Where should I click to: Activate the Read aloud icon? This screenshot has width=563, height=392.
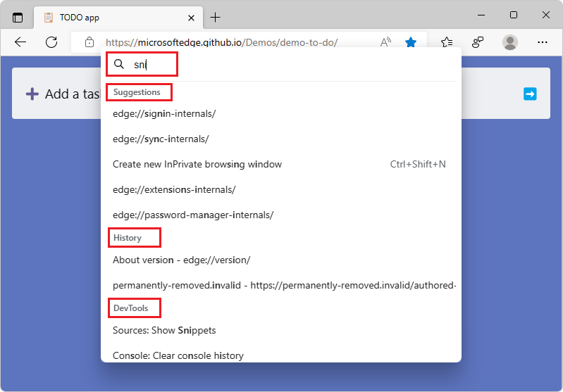pyautogui.click(x=385, y=42)
